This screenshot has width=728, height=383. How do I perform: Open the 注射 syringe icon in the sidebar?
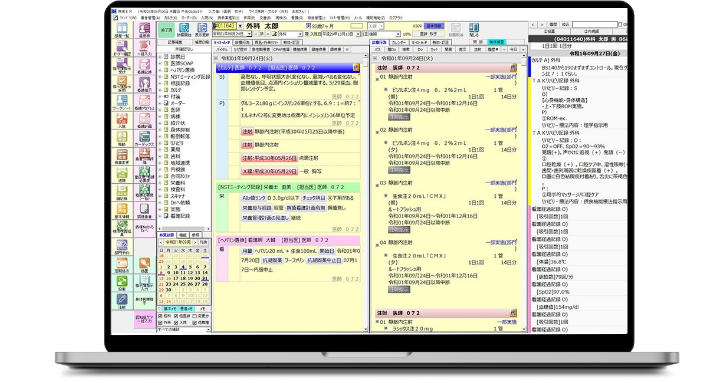point(122,301)
